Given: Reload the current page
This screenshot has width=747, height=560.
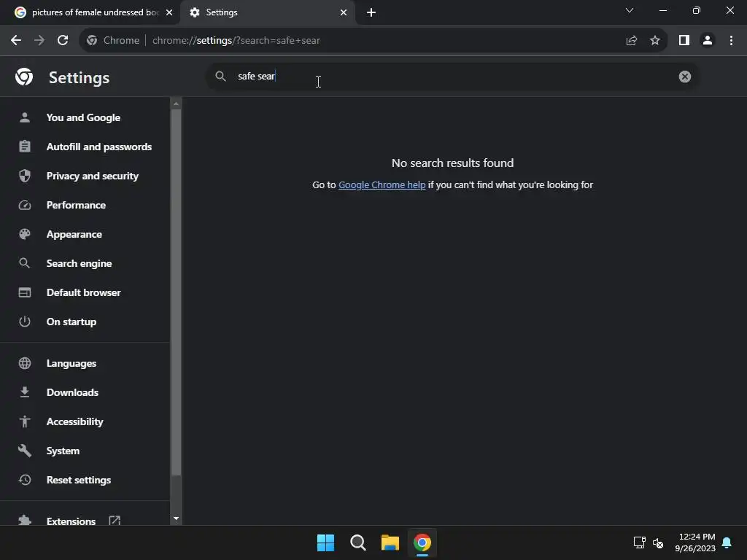Looking at the screenshot, I should tap(63, 41).
